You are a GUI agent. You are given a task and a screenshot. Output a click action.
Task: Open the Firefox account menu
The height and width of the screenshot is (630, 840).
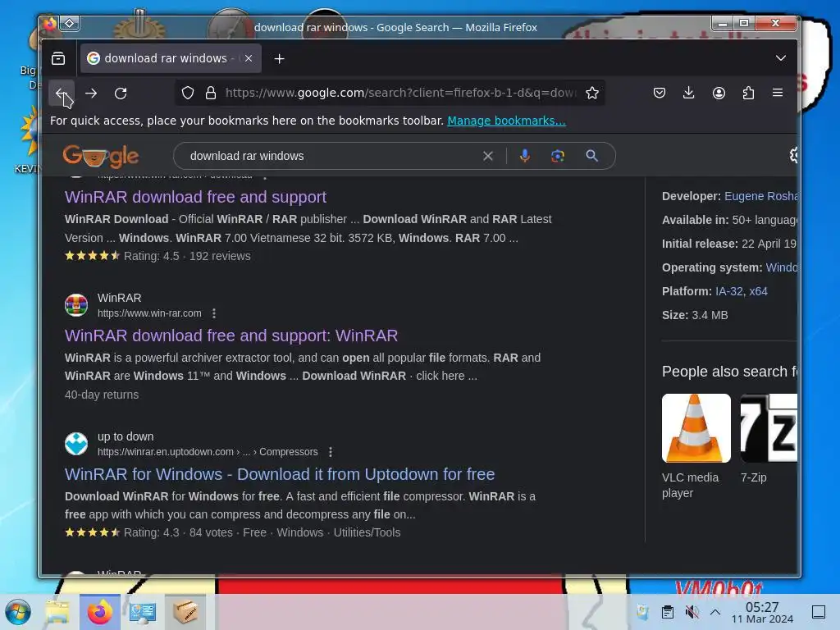coord(719,94)
